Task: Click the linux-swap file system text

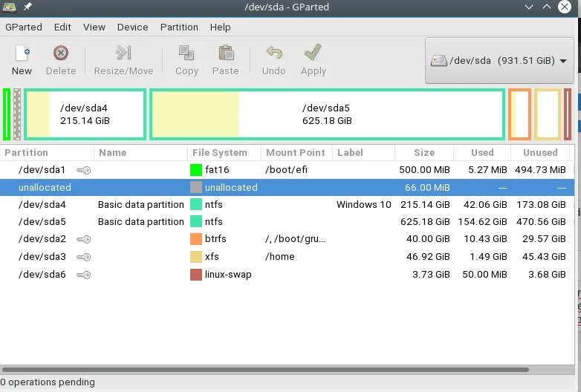Action: (228, 274)
